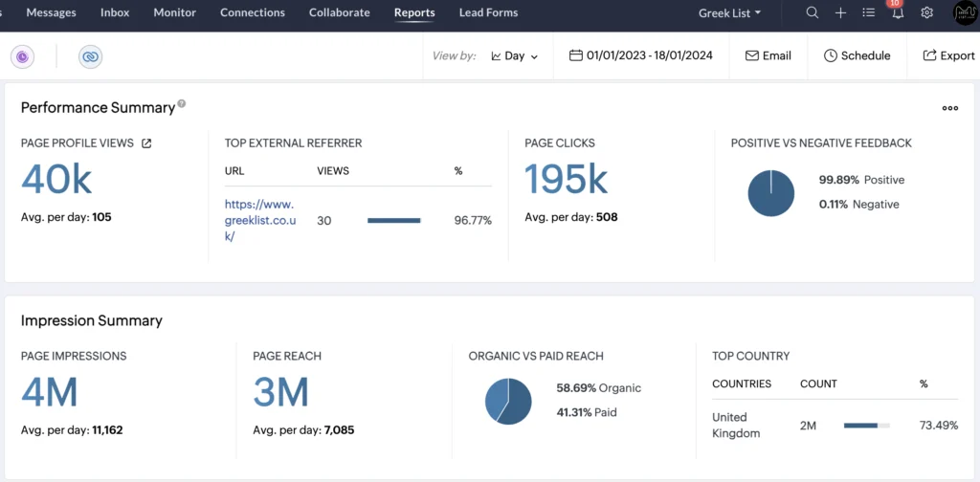Screen dimensions: 980x482
Task: Click the Positive vs Negative feedback pie chart
Action: pyautogui.click(x=770, y=193)
